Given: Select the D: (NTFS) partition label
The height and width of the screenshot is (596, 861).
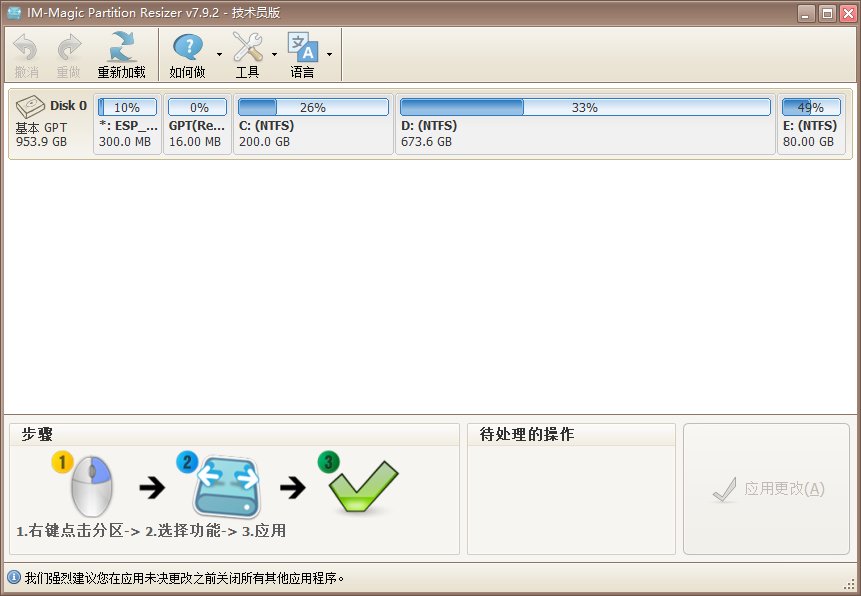Looking at the screenshot, I should click(x=429, y=126).
